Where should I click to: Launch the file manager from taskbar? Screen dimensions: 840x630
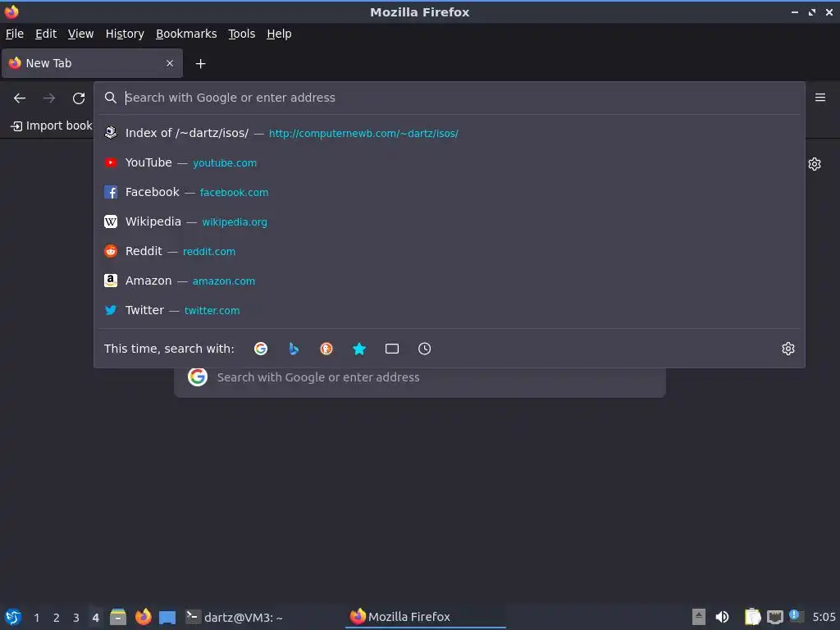pos(118,617)
